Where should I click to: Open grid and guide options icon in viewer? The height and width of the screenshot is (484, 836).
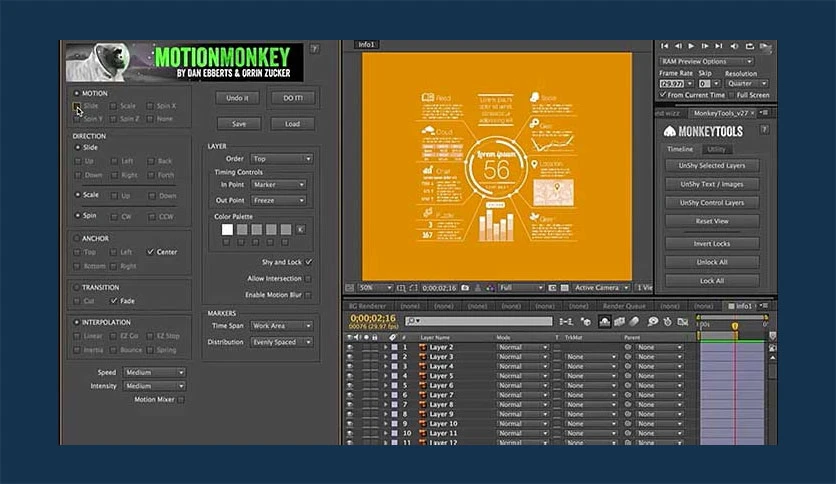401,288
